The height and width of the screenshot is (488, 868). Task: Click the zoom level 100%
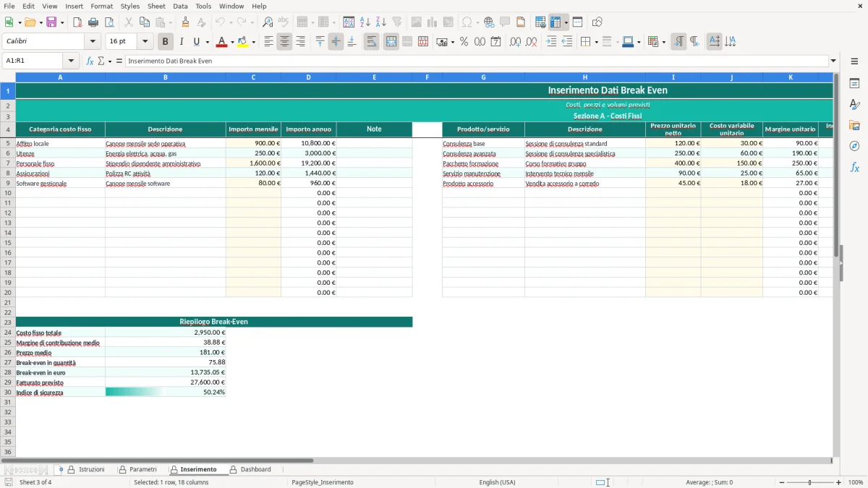point(856,482)
